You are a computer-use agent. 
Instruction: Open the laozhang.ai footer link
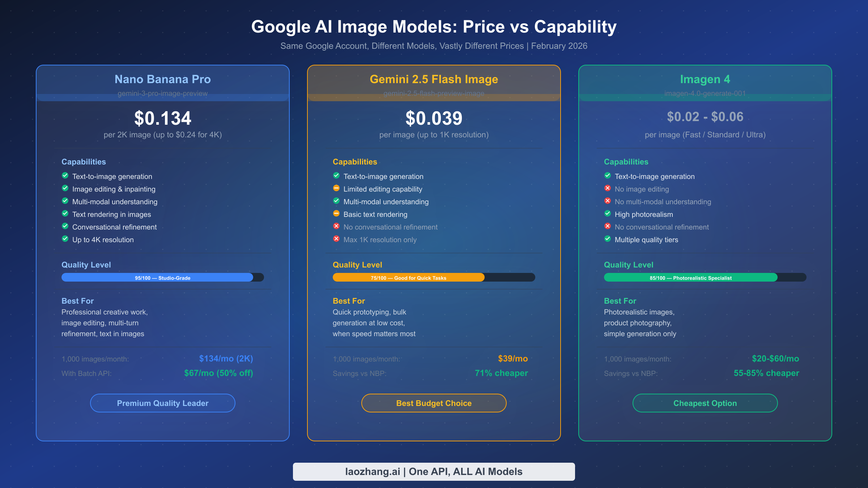434,471
